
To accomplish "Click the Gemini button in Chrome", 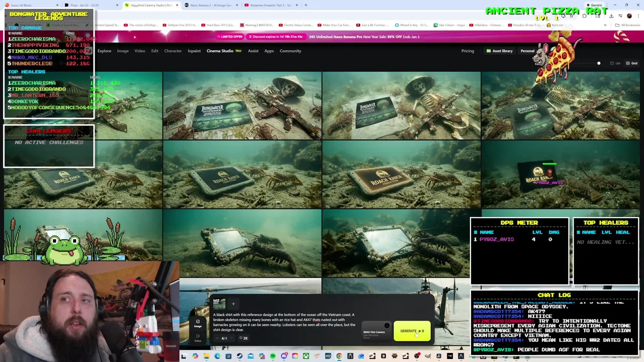I will [594, 5].
